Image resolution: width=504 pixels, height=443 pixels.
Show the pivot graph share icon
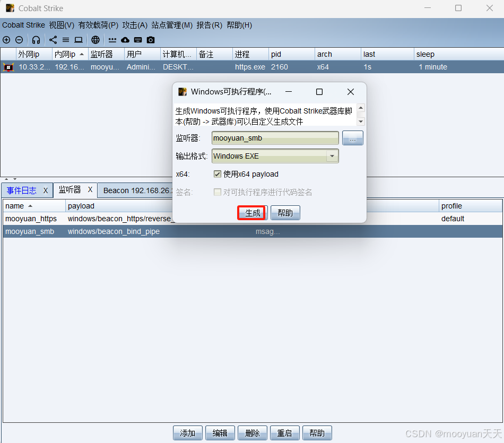53,40
